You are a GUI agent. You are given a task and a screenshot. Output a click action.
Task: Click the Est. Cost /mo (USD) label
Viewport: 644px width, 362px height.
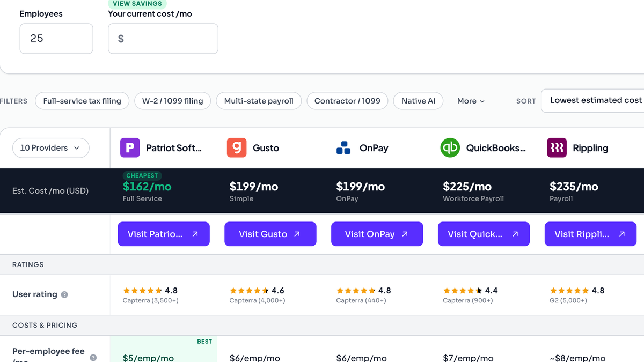click(50, 191)
